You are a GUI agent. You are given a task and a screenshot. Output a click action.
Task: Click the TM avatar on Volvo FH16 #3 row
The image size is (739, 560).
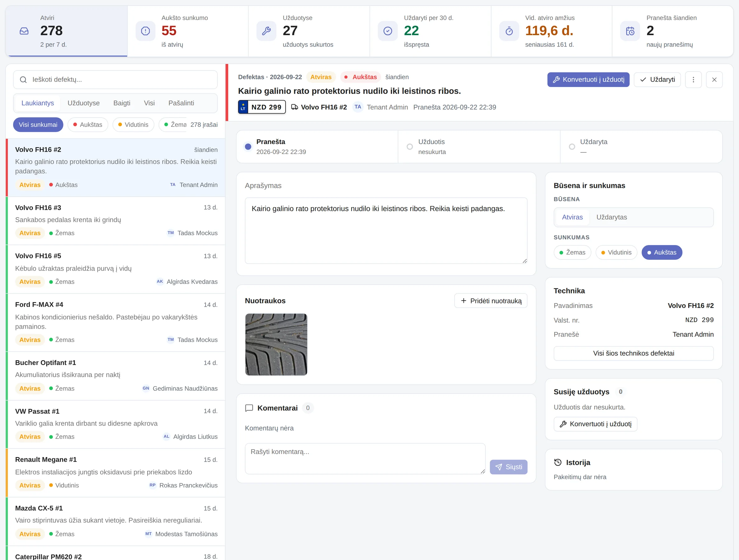click(x=171, y=233)
